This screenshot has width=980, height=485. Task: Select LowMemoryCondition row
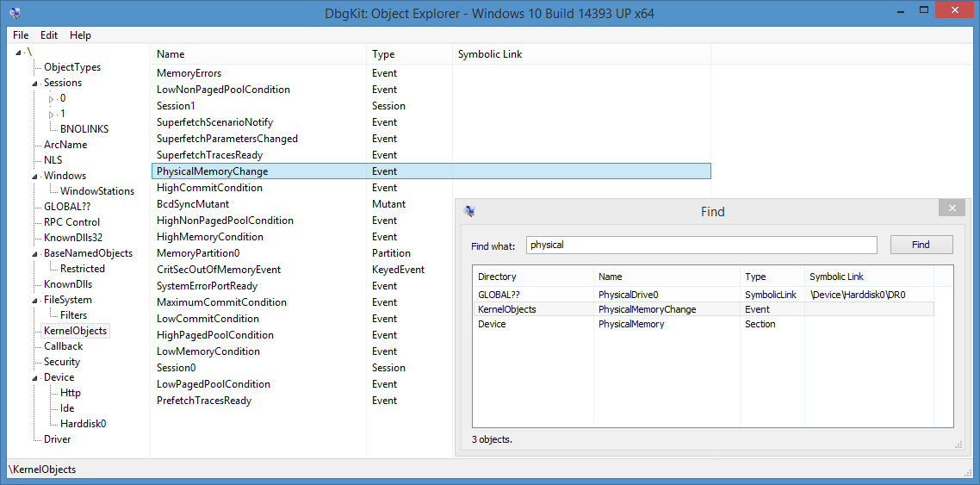[303, 351]
